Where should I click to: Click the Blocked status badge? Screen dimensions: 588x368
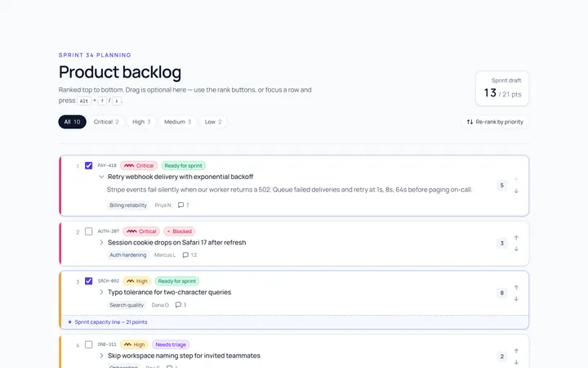[x=179, y=231]
